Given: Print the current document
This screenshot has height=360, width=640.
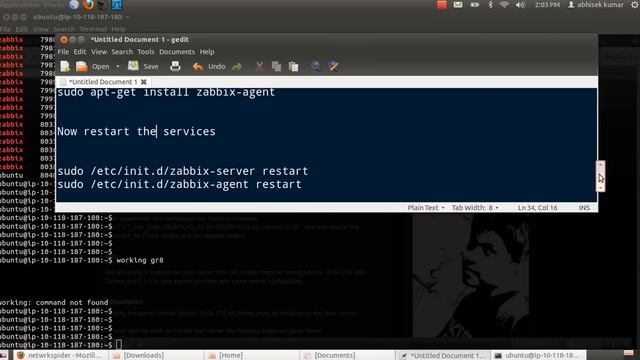Looking at the screenshot, I should (175, 66).
